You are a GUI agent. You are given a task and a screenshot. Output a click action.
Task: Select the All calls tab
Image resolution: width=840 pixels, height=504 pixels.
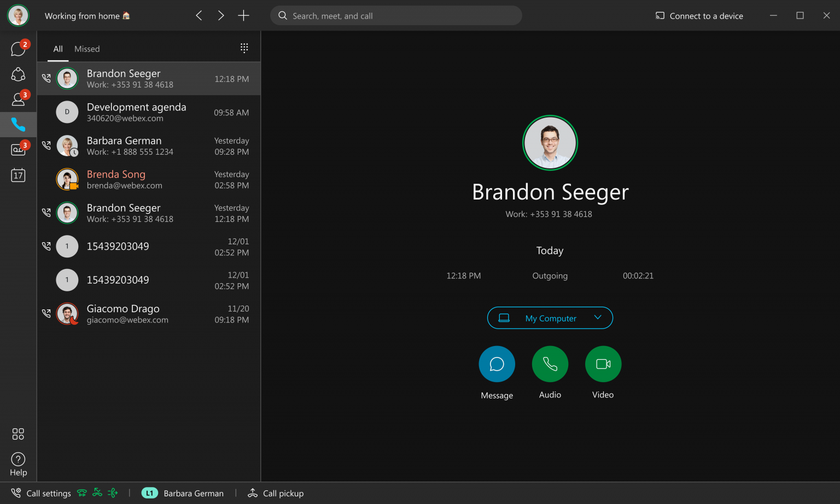57,49
